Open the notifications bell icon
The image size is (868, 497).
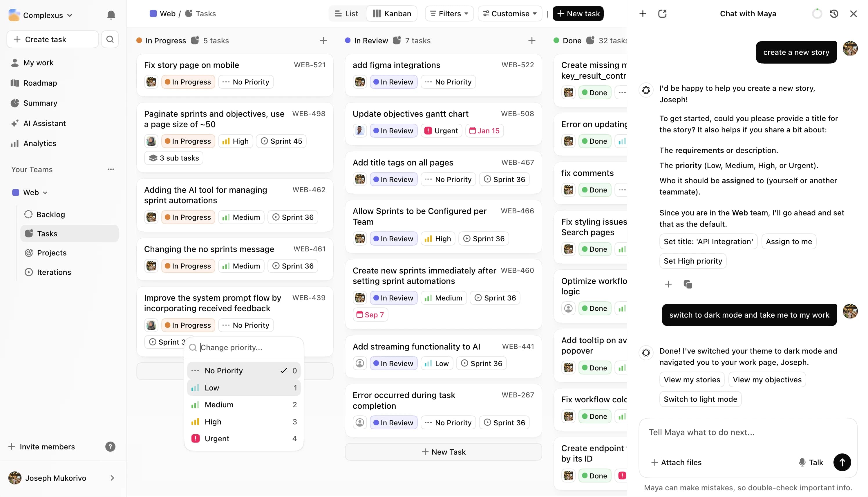pos(111,15)
